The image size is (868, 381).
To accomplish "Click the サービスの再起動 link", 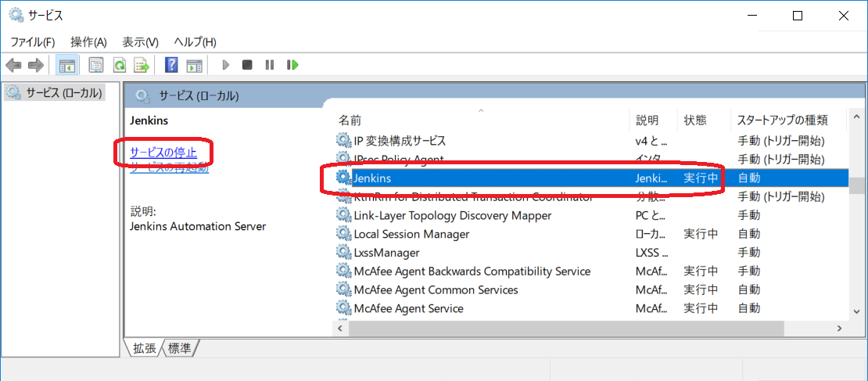I will pyautogui.click(x=170, y=168).
